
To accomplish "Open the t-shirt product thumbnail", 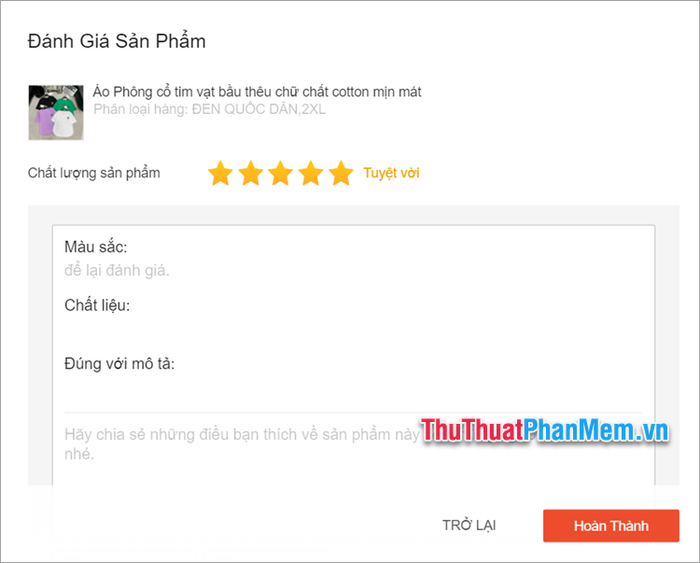I will (x=56, y=113).
